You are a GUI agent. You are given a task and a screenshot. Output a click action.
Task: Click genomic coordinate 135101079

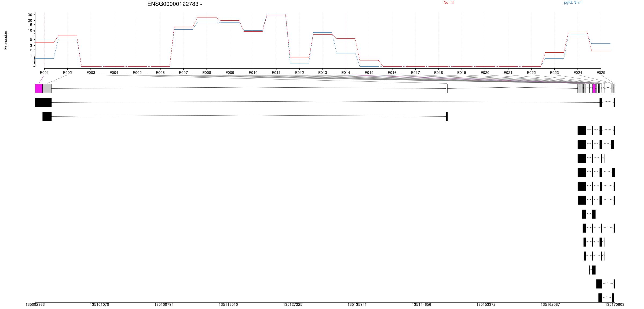100,304
